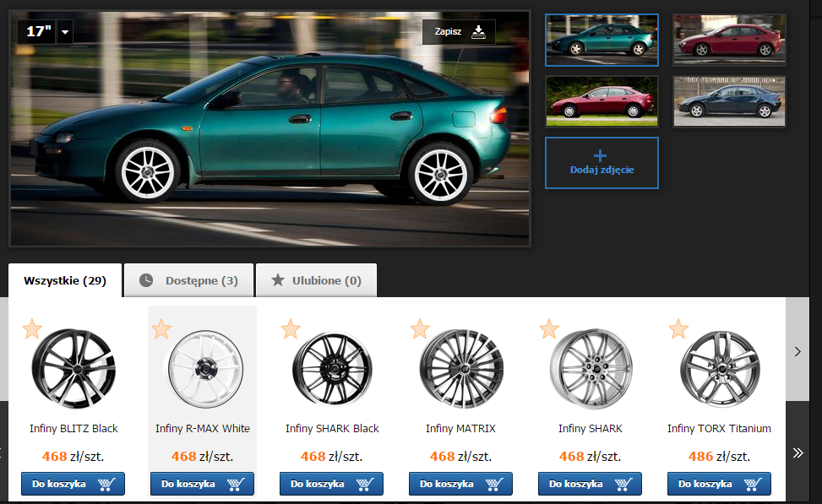Switch to the Dostępne (3) tab

tap(188, 280)
